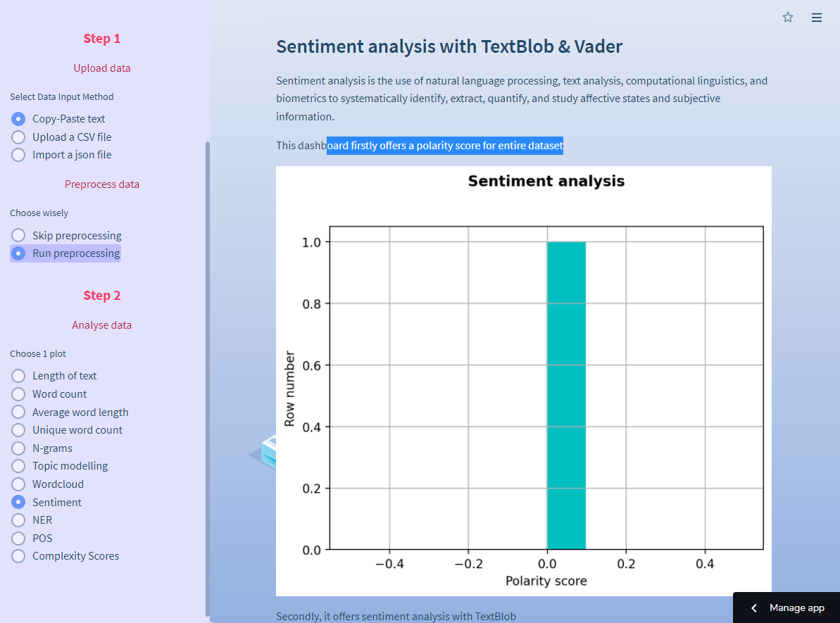Switch plot to N-grams
The width and height of the screenshot is (840, 623).
coord(19,448)
